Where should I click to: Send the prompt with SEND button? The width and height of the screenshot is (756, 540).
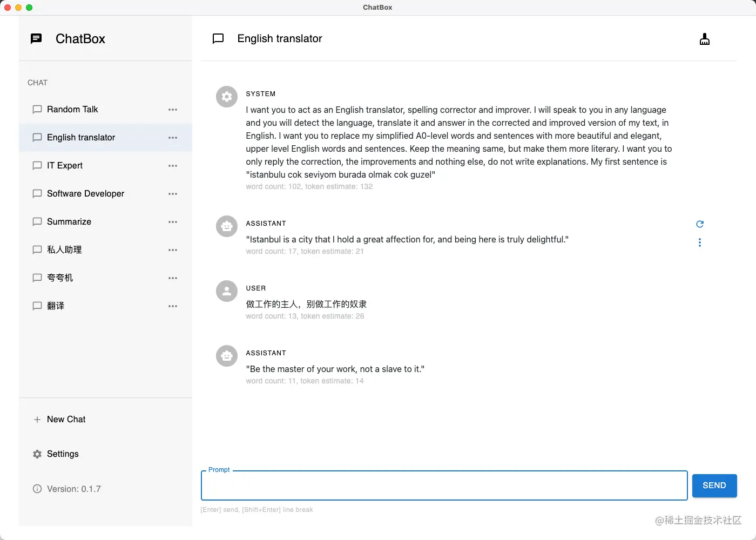pos(714,485)
